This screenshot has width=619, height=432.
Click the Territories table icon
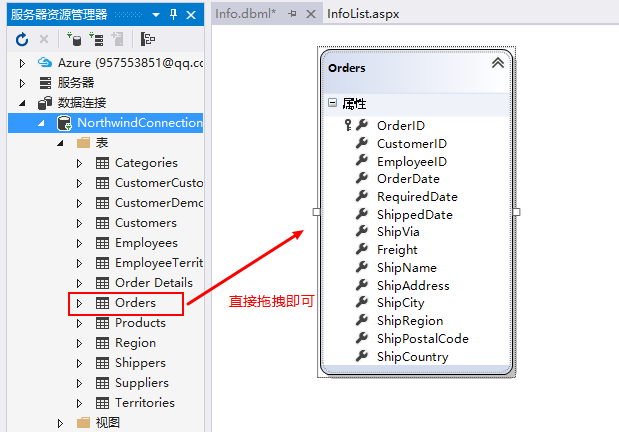pyautogui.click(x=102, y=403)
